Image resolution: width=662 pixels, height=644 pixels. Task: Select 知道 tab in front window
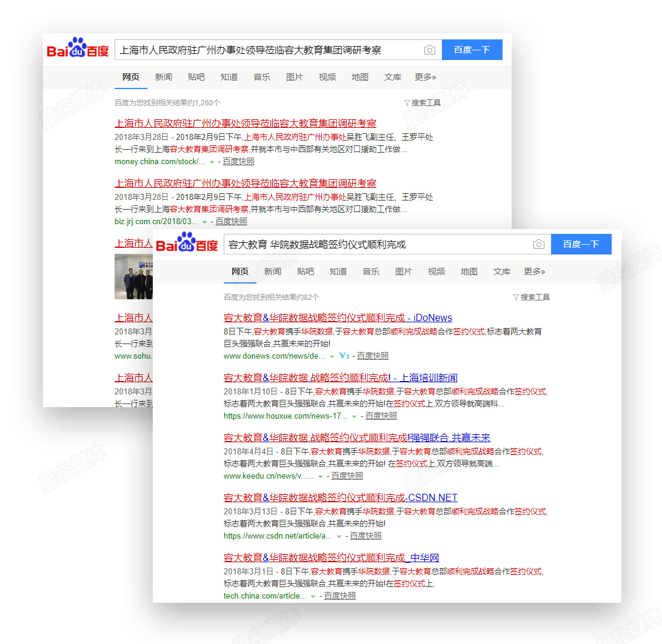tap(338, 271)
